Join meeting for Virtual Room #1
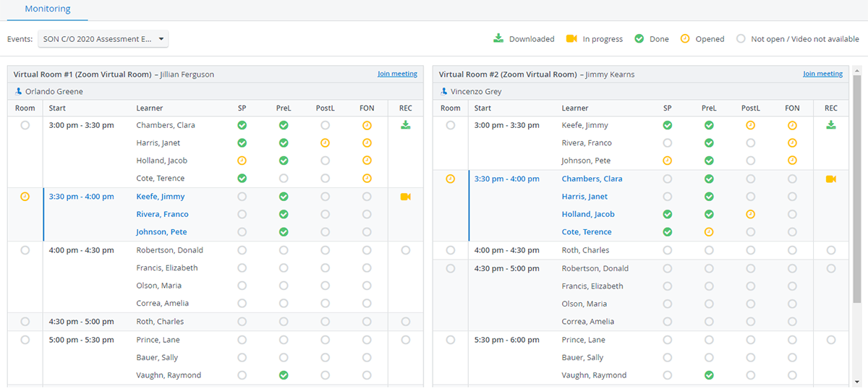Image resolution: width=868 pixels, height=389 pixels. coord(397,74)
